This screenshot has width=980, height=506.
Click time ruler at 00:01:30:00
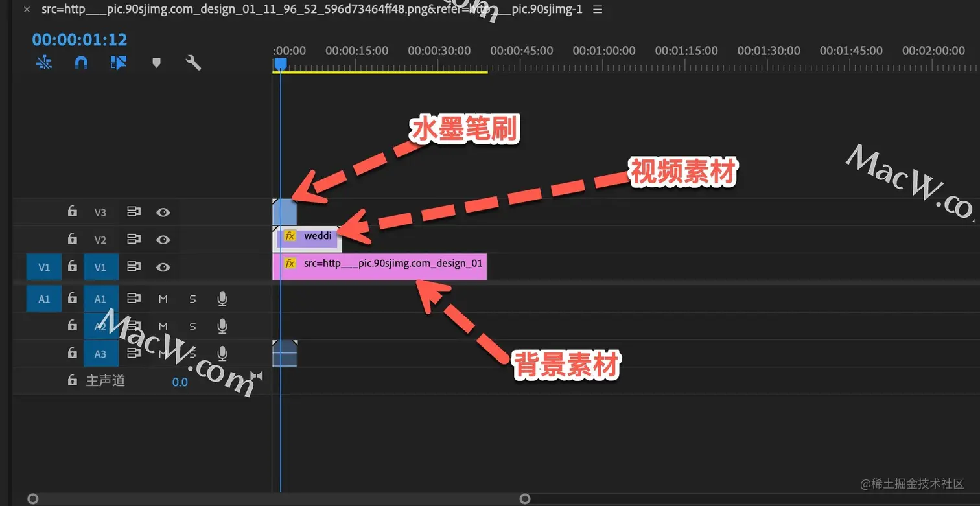[769, 51]
